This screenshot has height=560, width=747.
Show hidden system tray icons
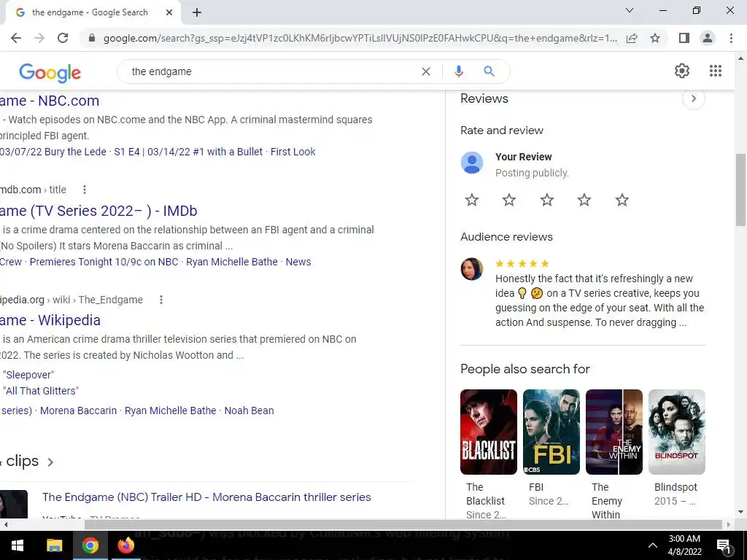pyautogui.click(x=653, y=545)
